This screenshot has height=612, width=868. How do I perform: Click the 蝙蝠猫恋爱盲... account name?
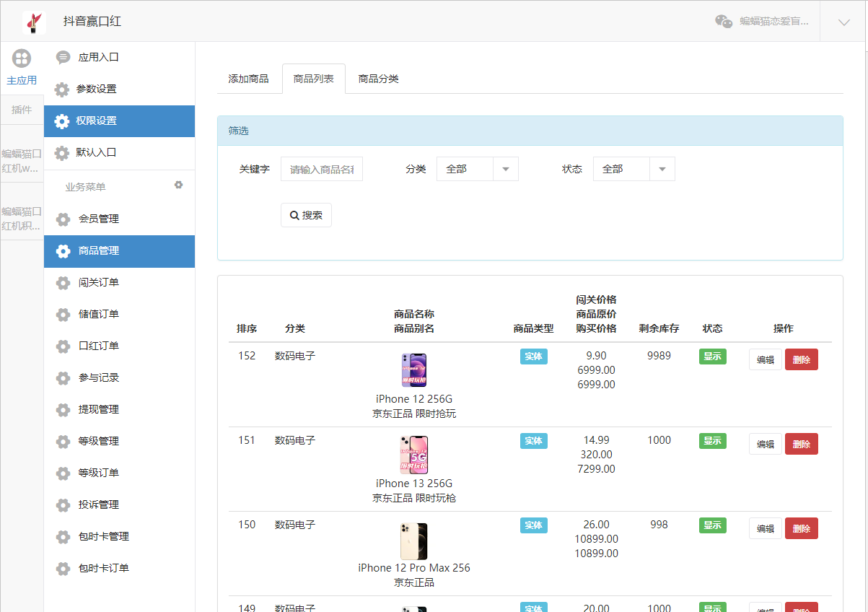(x=774, y=22)
